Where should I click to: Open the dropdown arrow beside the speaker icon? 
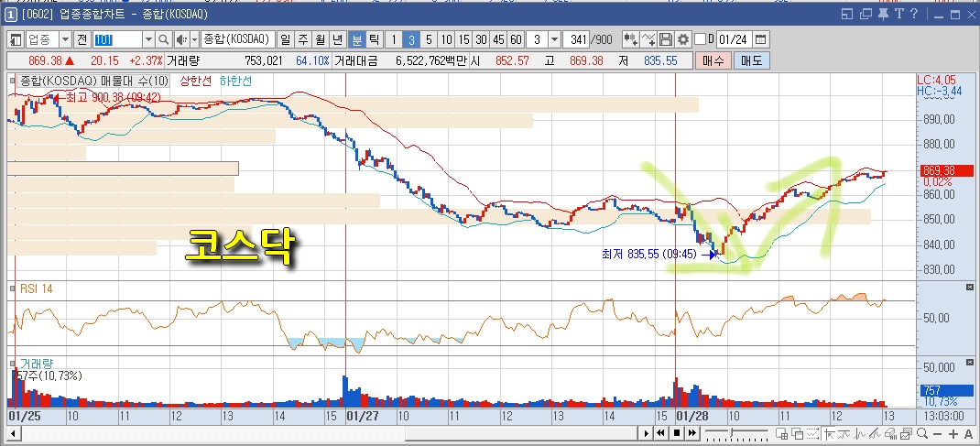(194, 40)
